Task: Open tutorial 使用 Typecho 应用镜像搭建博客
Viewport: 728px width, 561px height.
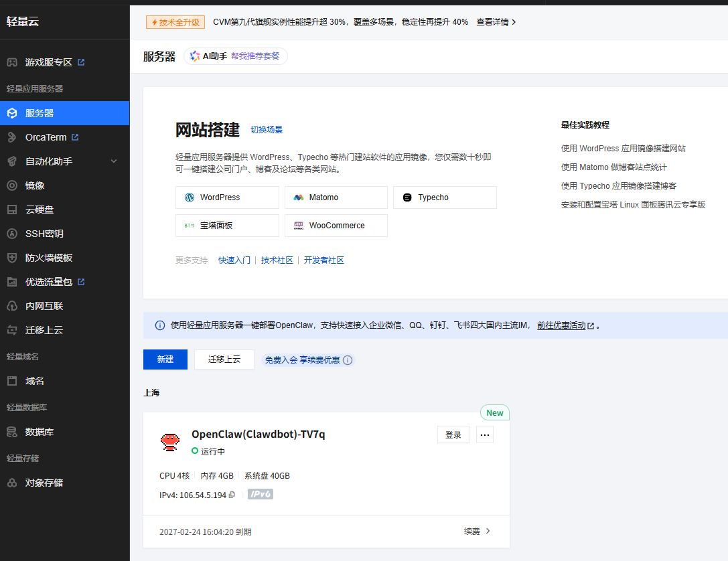Action: pos(618,186)
